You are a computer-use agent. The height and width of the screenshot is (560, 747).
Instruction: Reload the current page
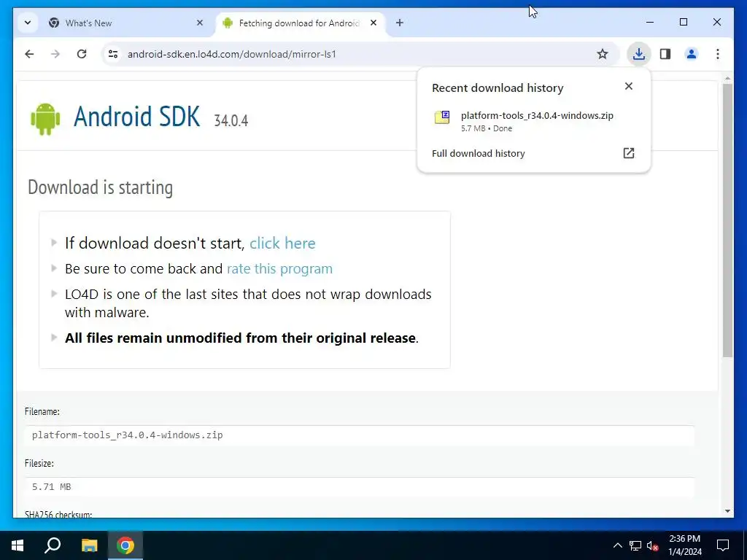[82, 54]
